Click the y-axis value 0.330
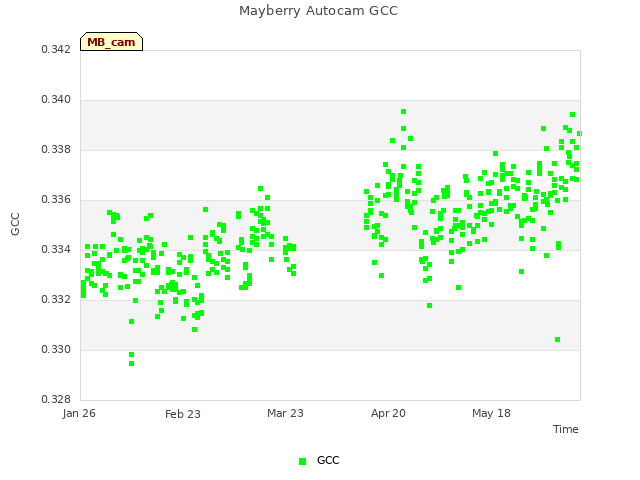640x480 pixels. coord(56,349)
